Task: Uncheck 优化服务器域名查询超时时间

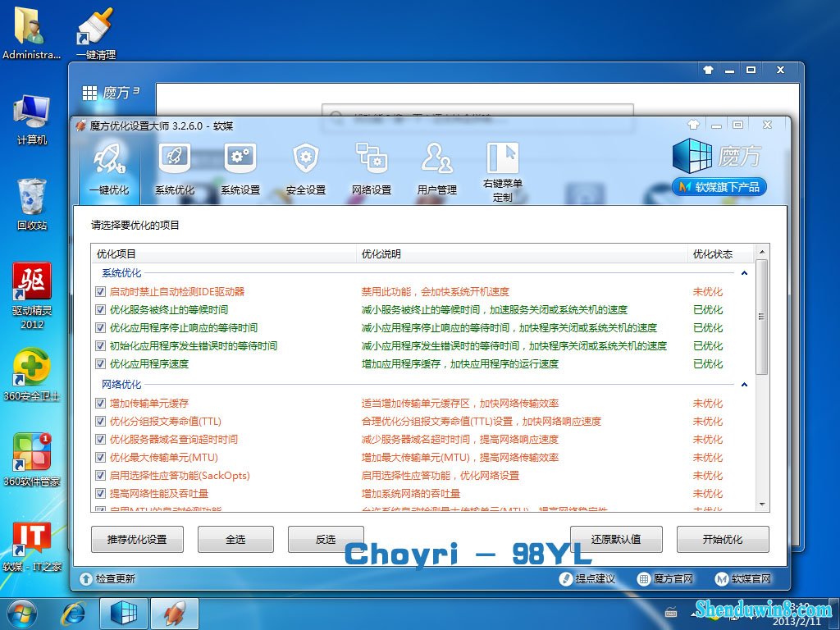Action: click(100, 440)
